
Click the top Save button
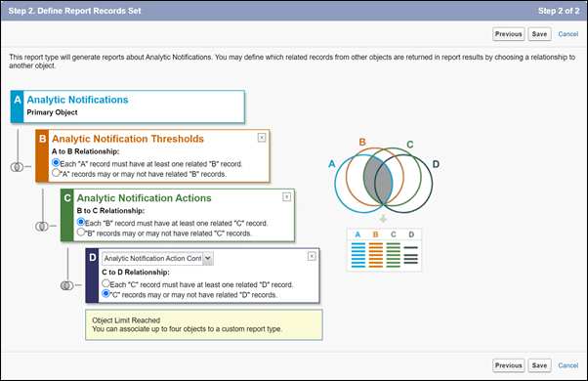[x=539, y=34]
